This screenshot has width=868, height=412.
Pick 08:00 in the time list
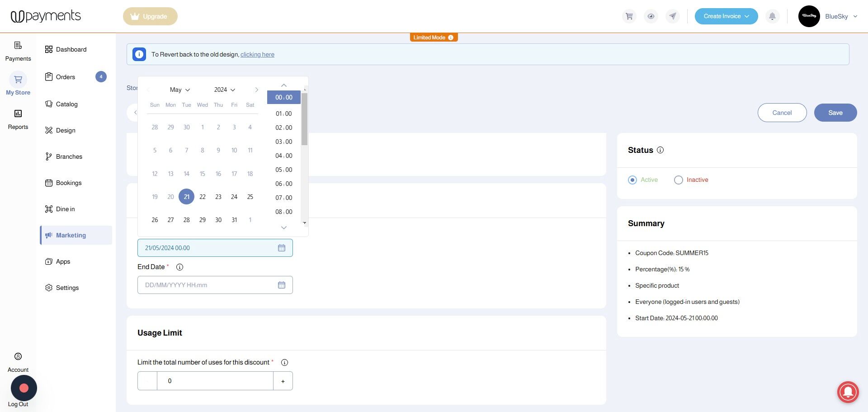[x=284, y=212]
